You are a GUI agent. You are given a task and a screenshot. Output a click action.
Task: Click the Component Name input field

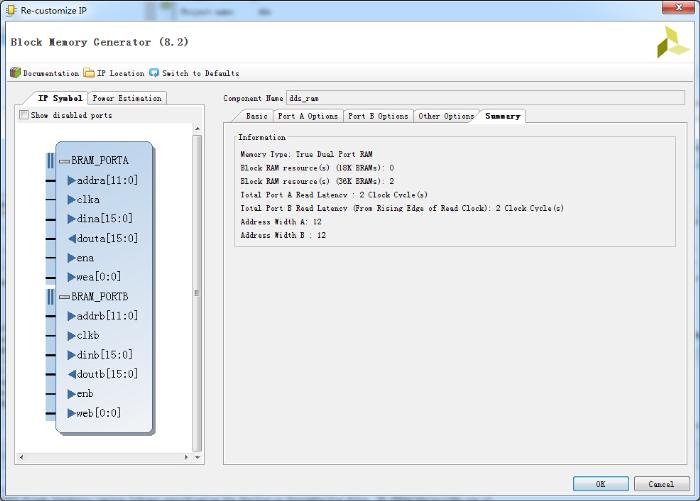(x=484, y=98)
